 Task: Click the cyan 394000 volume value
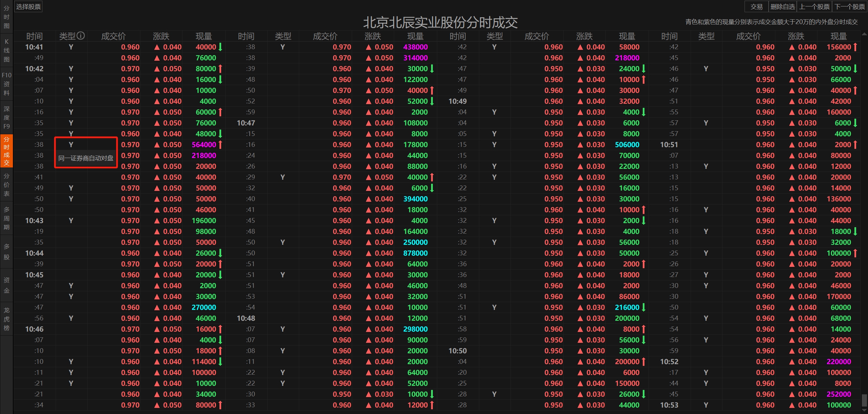[x=416, y=199]
